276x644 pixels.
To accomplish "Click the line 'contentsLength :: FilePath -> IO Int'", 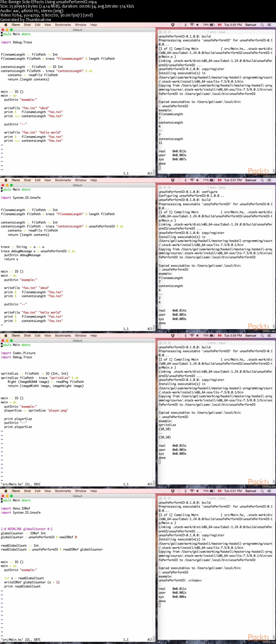I will pyautogui.click(x=32, y=67).
